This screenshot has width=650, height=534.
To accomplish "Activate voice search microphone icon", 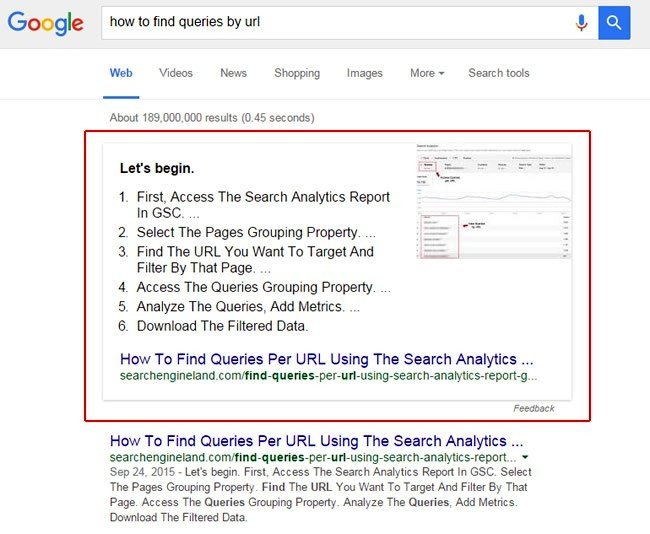I will click(581, 22).
